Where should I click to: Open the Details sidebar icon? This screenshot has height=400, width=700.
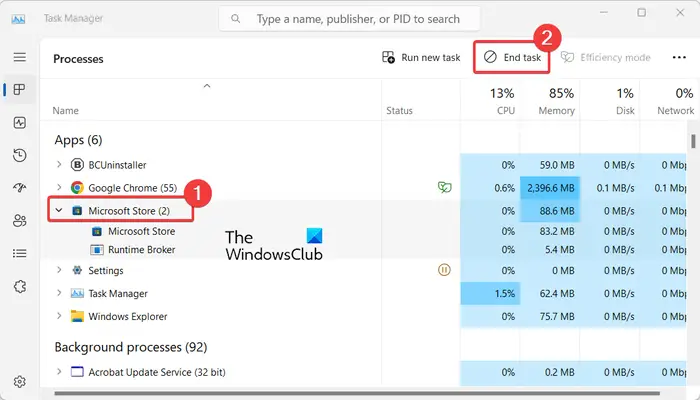click(20, 254)
